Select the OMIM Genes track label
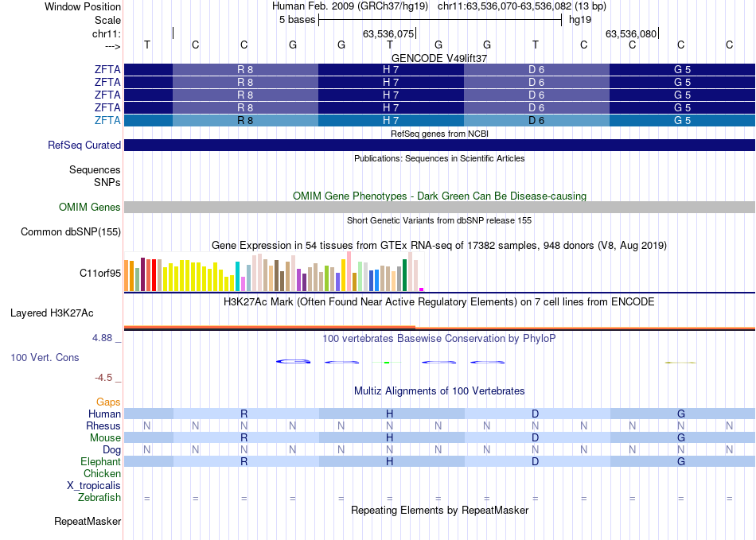 tap(89, 207)
